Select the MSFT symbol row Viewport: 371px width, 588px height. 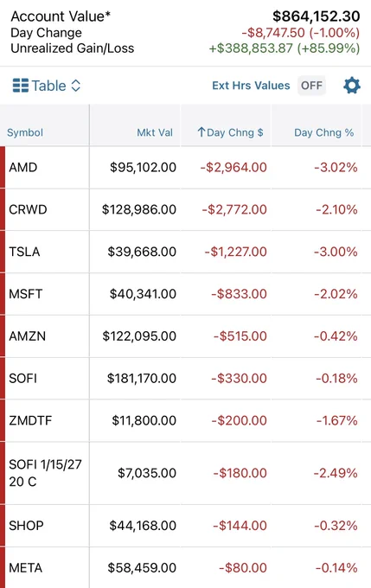pos(185,294)
